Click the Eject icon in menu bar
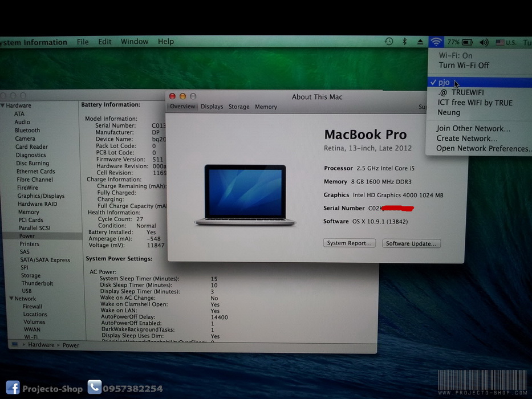This screenshot has height=399, width=532. pos(420,42)
